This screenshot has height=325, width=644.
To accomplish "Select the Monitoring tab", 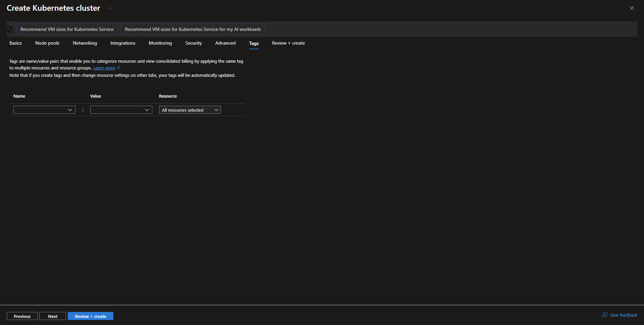I will (x=160, y=43).
